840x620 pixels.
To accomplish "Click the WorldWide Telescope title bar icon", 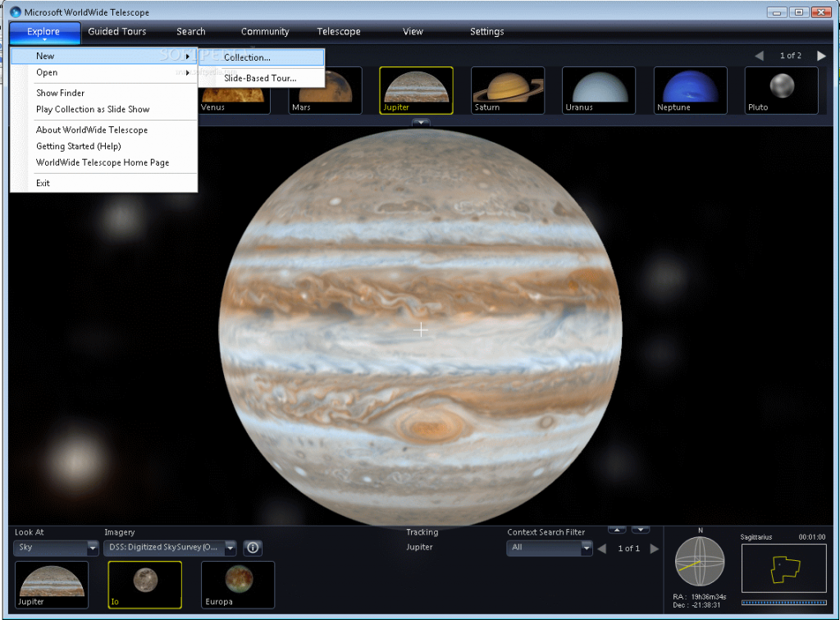I will tap(16, 11).
